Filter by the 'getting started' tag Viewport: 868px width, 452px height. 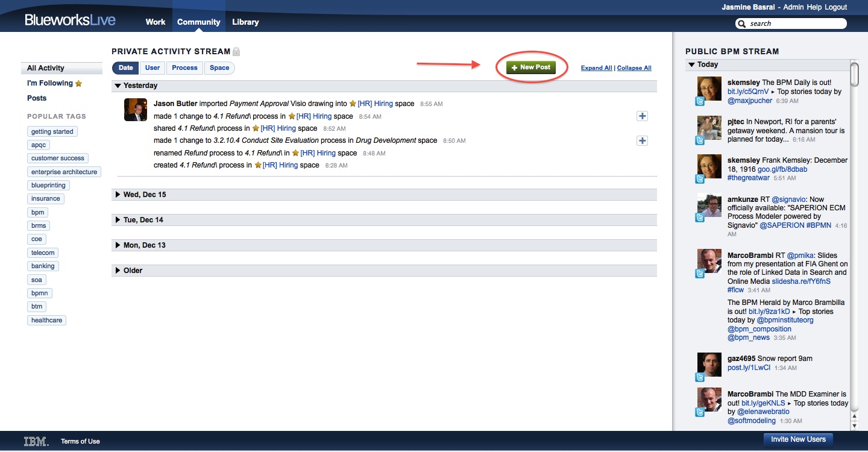52,131
